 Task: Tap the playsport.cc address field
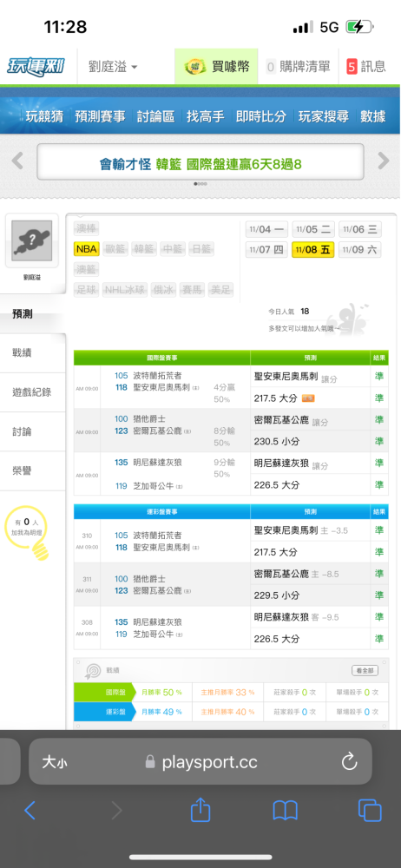click(x=200, y=762)
